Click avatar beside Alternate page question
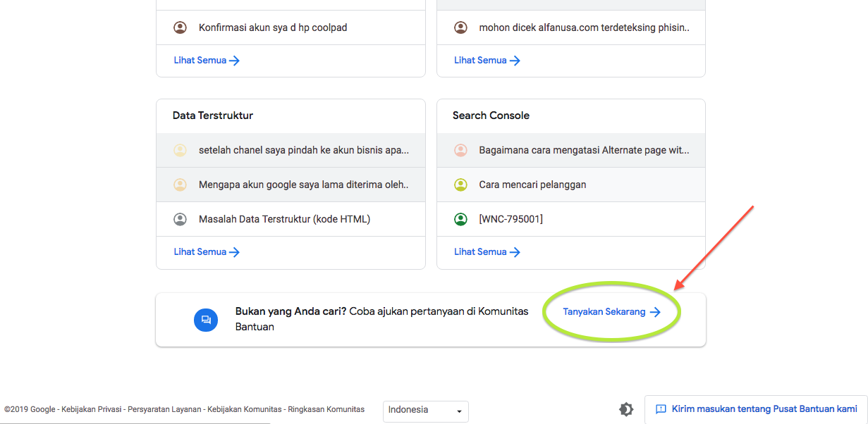Screen dimensions: 868x424 coord(460,150)
